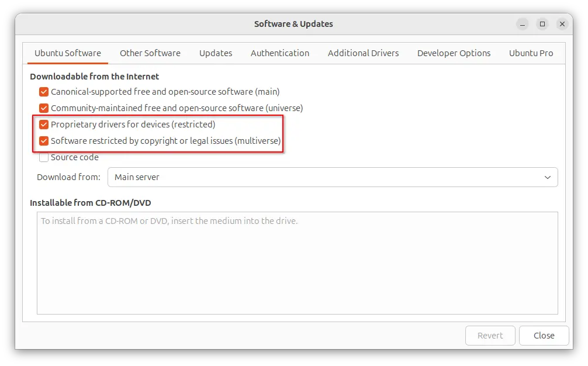The image size is (588, 366).
Task: Close window using the X icon
Action: coord(562,24)
